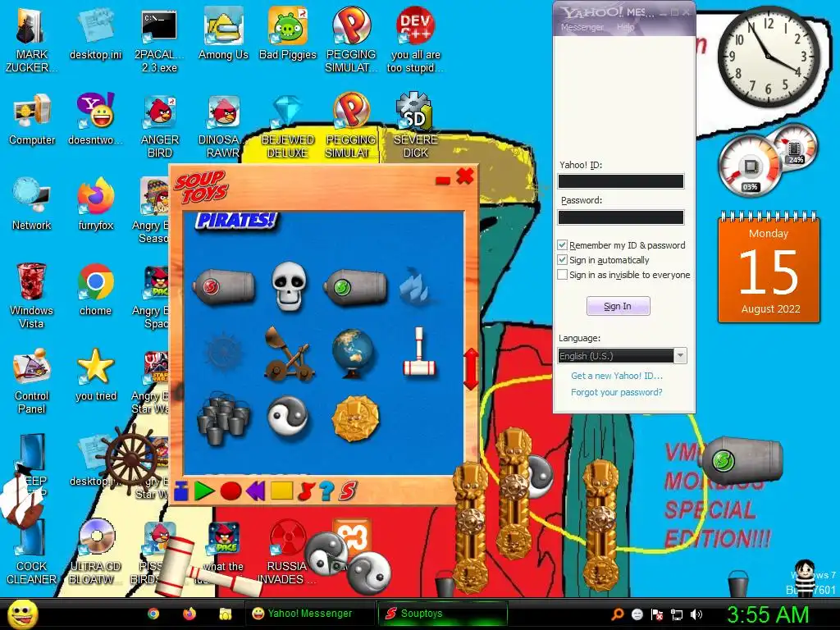Click the red up-down arrow scroller in Soup Toys
This screenshot has width=840, height=630.
470,368
